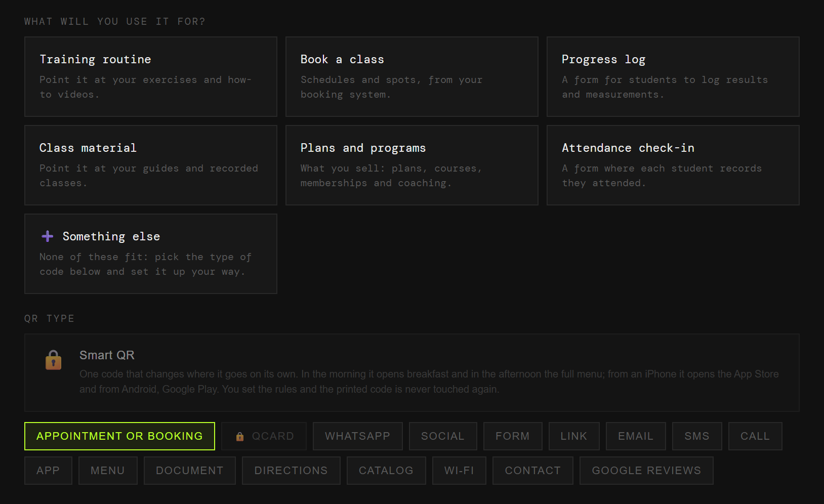Choose the Link QR type
824x504 pixels.
[x=574, y=436]
